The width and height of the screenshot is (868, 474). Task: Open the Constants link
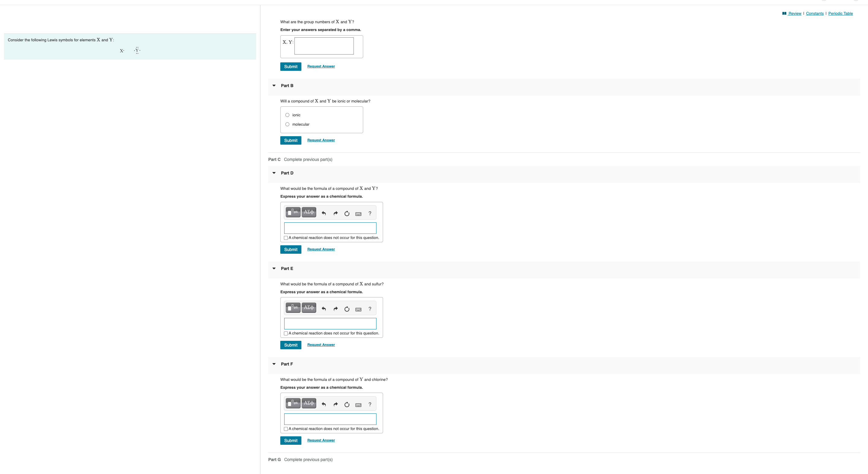pyautogui.click(x=814, y=14)
